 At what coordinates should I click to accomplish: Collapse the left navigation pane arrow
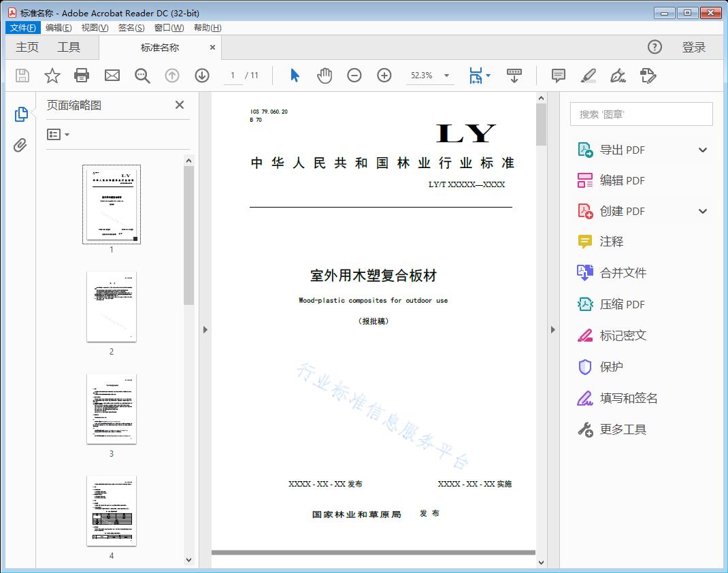click(x=205, y=330)
